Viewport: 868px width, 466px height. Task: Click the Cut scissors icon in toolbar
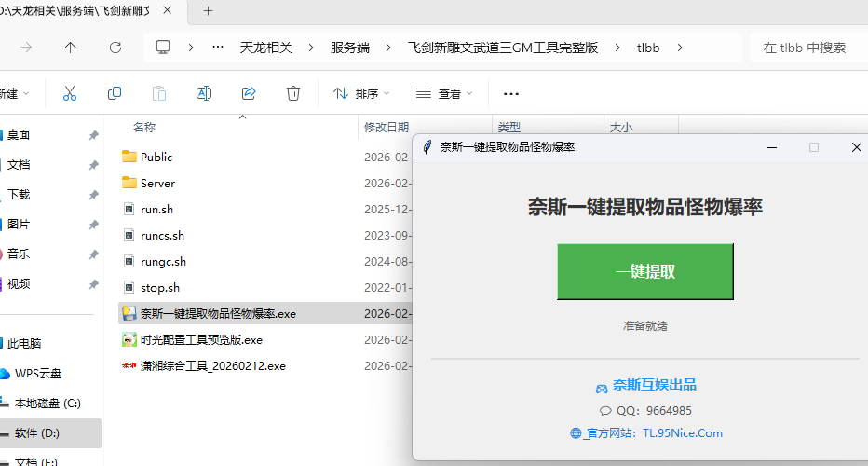click(x=69, y=93)
